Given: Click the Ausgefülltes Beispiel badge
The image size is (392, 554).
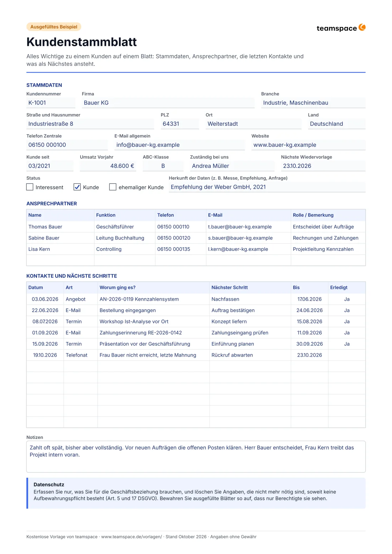Looking at the screenshot, I should coord(54,27).
